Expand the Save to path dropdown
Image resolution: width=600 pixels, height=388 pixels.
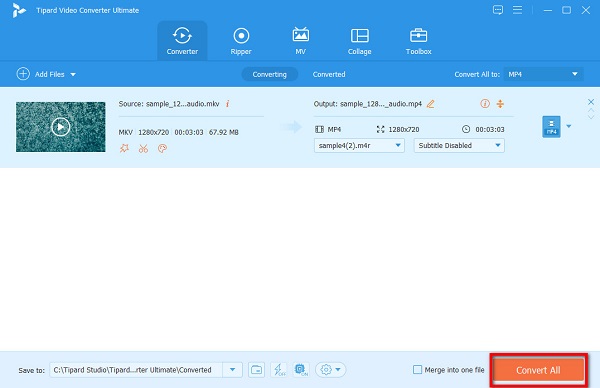click(232, 370)
